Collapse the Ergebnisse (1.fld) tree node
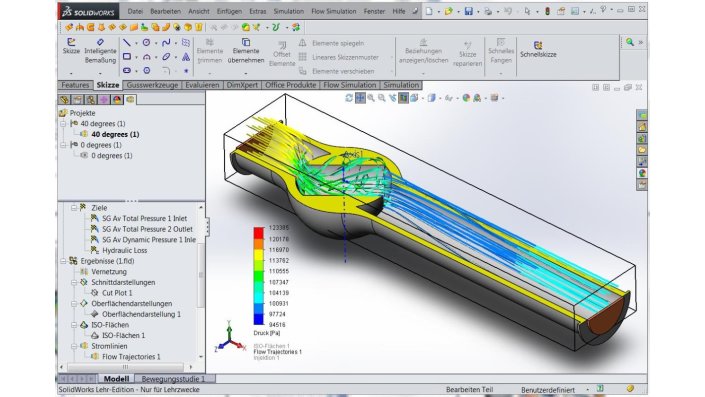 [x=63, y=261]
